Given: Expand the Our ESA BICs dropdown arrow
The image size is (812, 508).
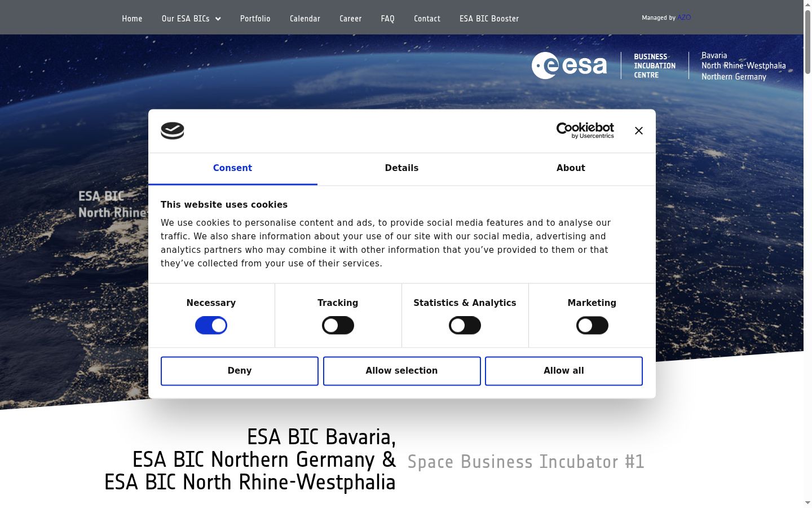Looking at the screenshot, I should pyautogui.click(x=218, y=19).
